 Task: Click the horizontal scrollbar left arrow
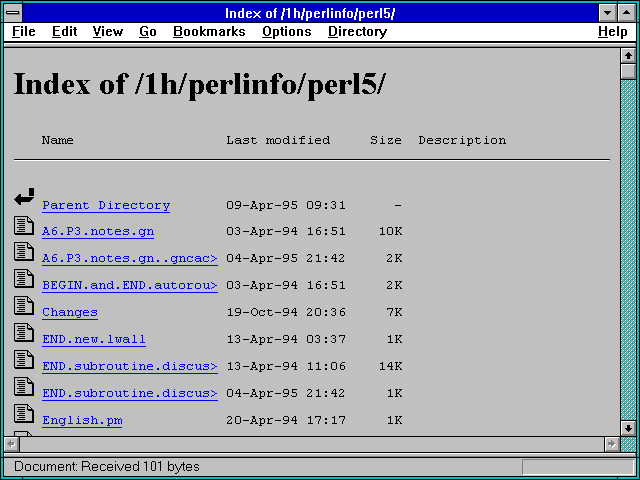tap(11, 444)
